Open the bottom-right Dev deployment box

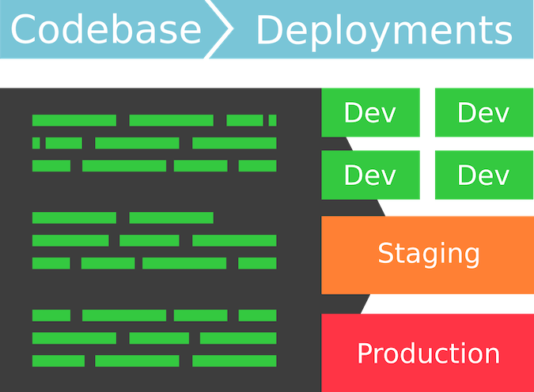tap(483, 175)
